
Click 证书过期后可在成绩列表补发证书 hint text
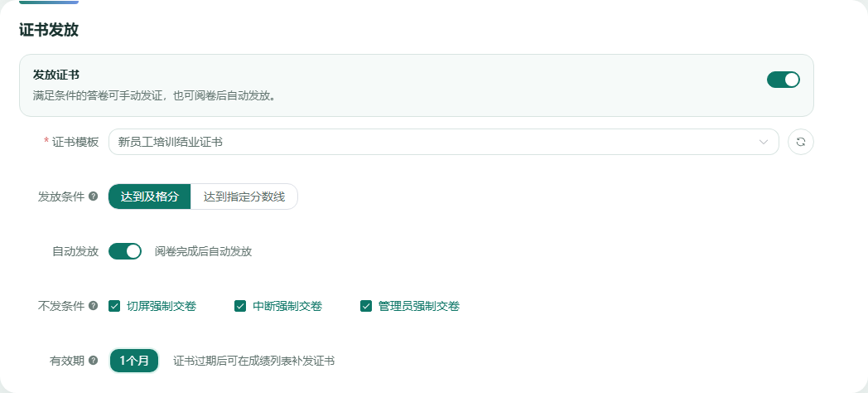[x=254, y=361]
